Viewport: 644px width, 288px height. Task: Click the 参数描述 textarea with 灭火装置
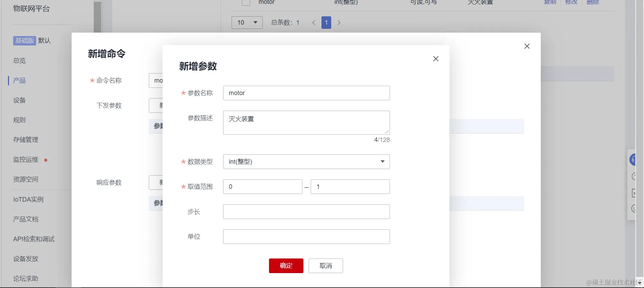point(306,122)
